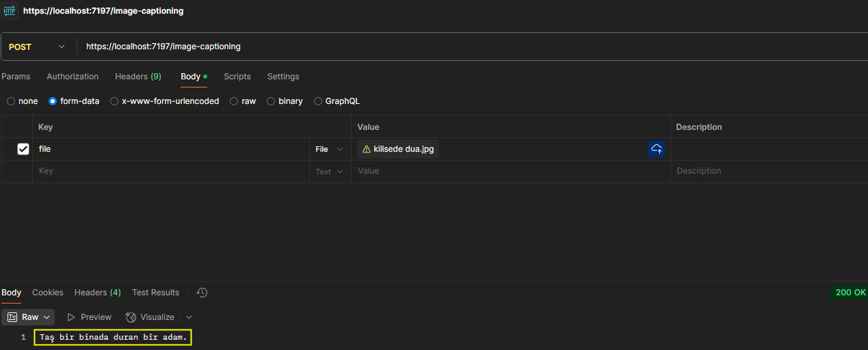Toggle the file row checkbox

coord(23,149)
